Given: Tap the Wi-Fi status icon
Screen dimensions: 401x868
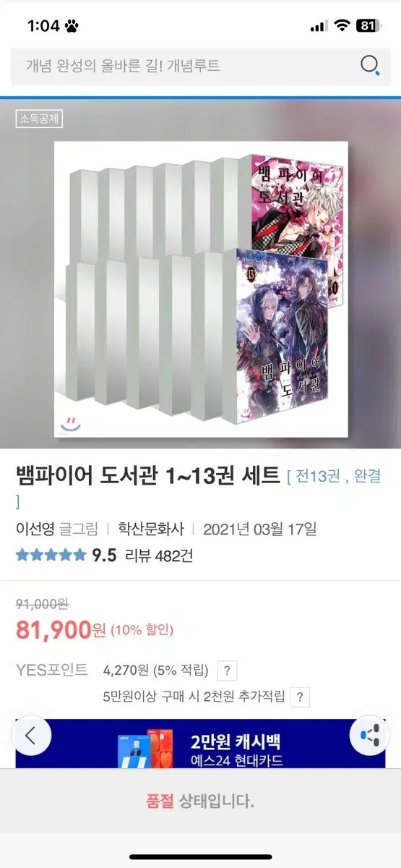Looking at the screenshot, I should click(x=341, y=25).
